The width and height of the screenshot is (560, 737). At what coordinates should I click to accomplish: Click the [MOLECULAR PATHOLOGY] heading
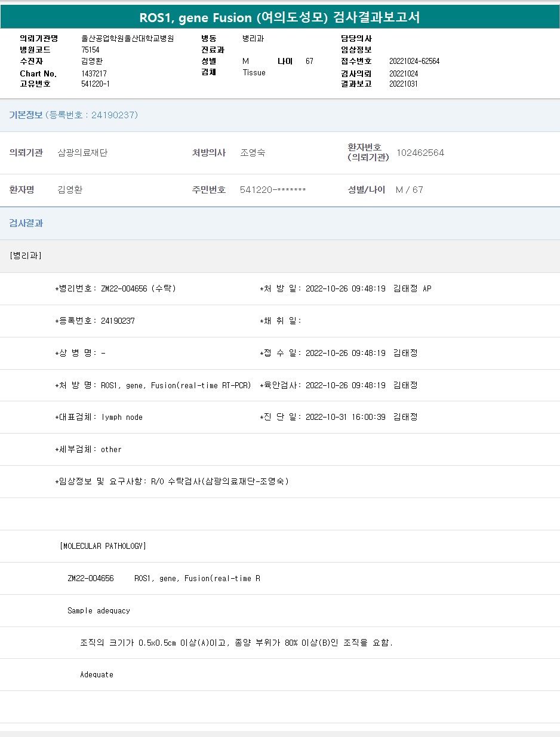click(103, 546)
